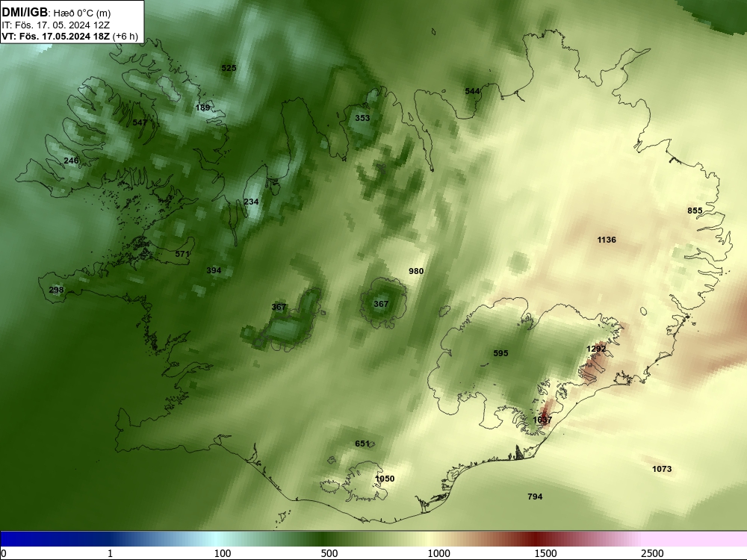Click the 794 value over the sea
This screenshot has height=560, width=747.
coord(535,497)
